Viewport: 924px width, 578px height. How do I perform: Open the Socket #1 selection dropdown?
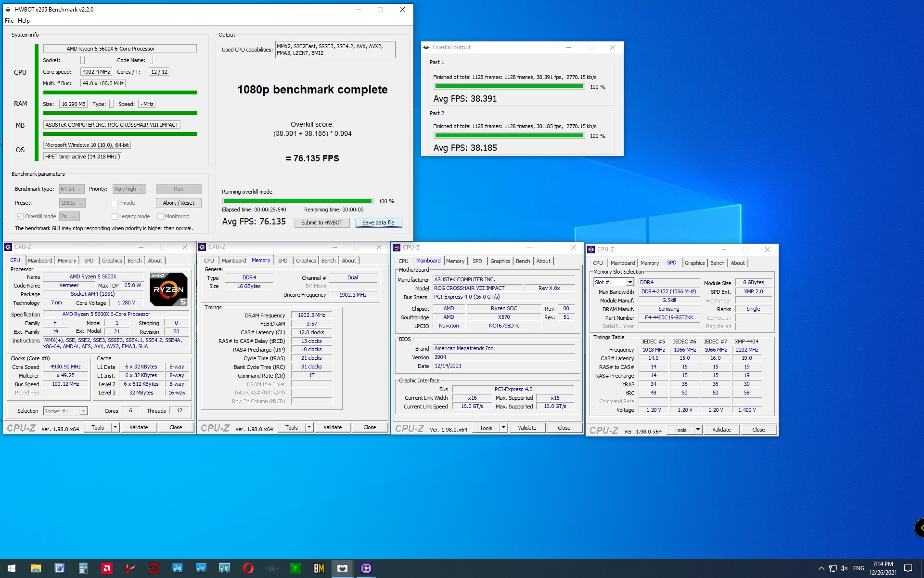(x=65, y=411)
